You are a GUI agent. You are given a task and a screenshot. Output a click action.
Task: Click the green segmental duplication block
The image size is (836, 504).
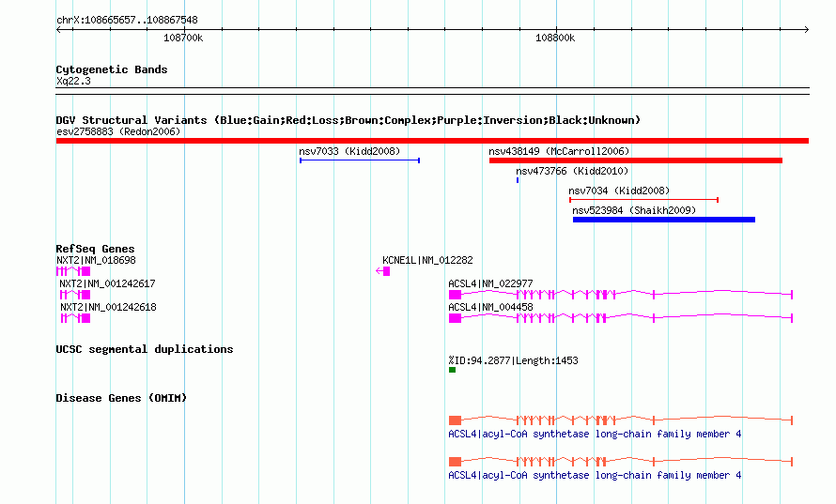452,370
